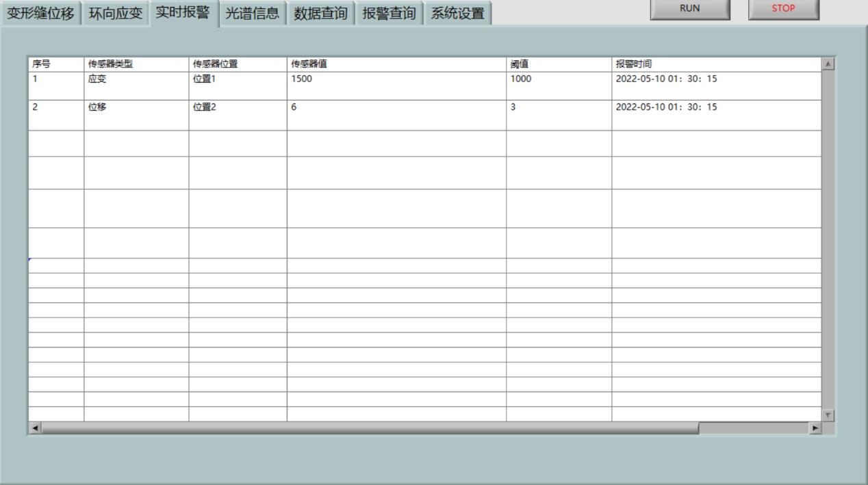
Task: Switch to the 系统设置 tab
Action: 457,14
